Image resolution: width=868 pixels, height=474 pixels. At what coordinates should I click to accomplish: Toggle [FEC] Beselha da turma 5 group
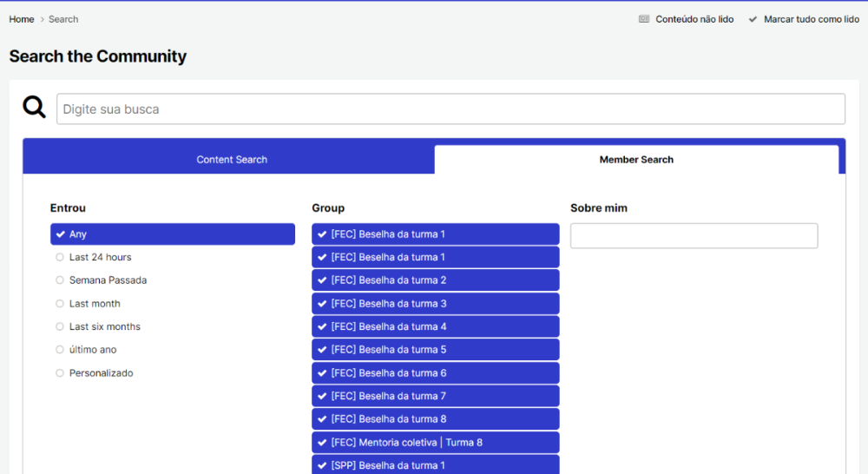pyautogui.click(x=436, y=350)
